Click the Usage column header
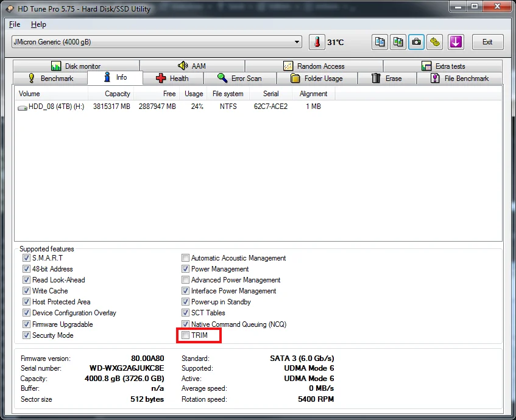 click(x=194, y=94)
